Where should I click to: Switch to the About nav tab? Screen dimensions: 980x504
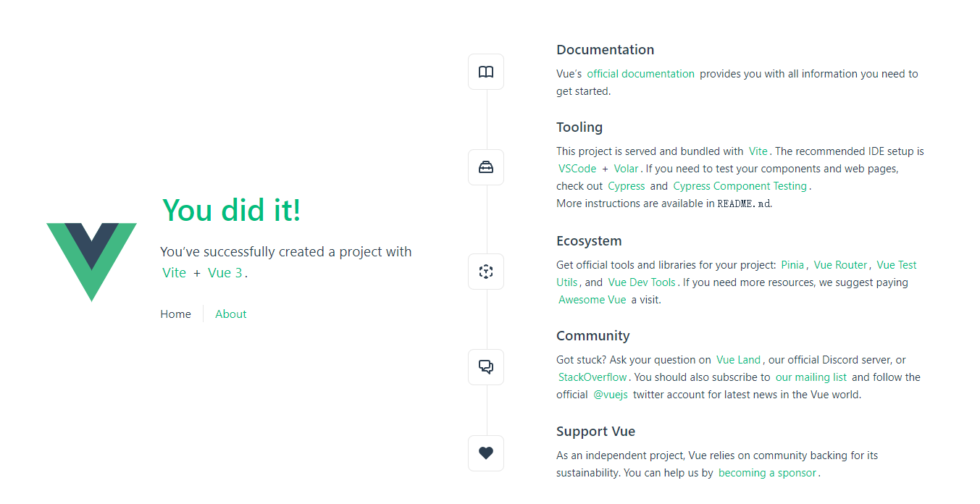(231, 314)
